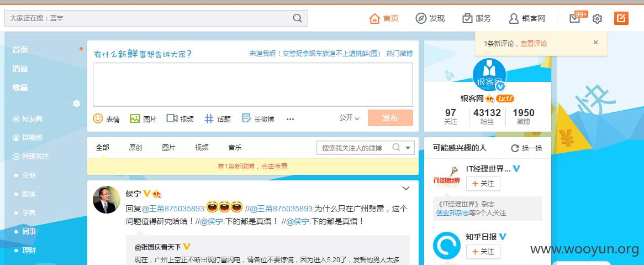Focus the top search box
This screenshot has height=265, width=644.
156,18
